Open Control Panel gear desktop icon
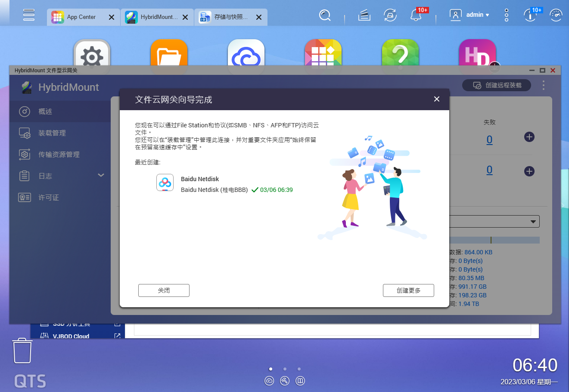 pos(92,52)
